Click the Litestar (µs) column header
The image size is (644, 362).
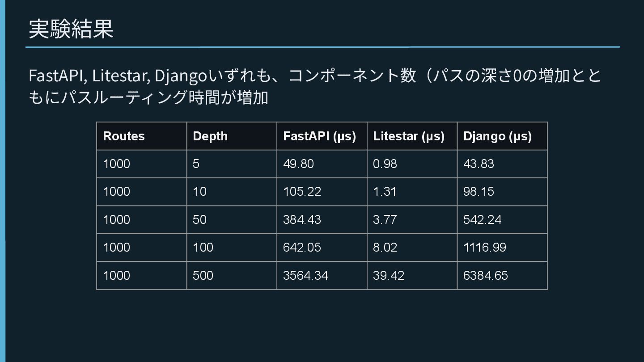tap(409, 136)
